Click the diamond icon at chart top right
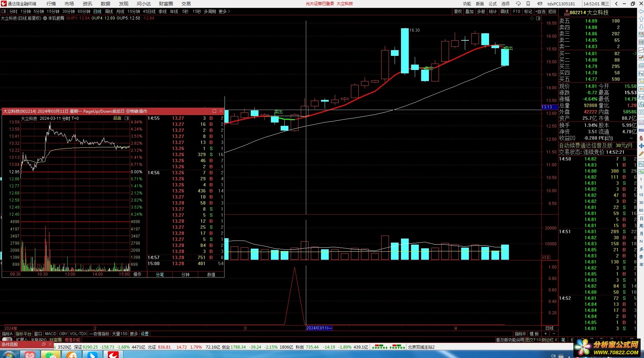Screen dimensions: 644x358 click(532, 19)
